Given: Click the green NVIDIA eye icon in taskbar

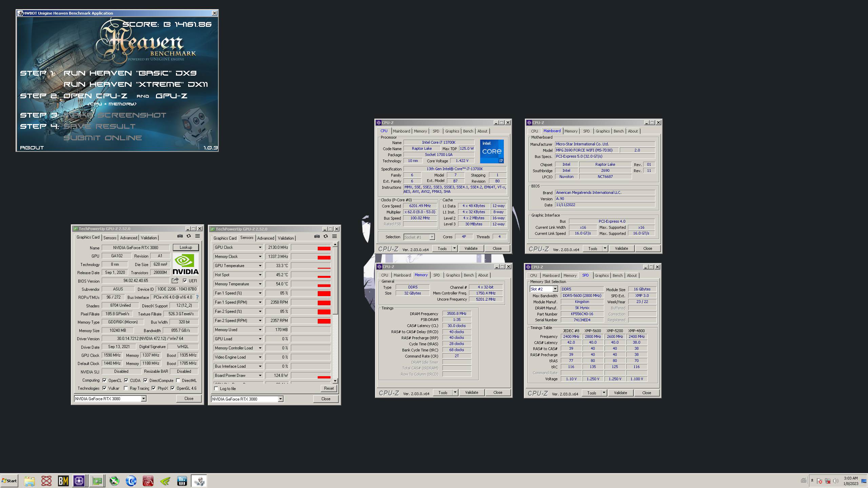Looking at the screenshot, I should pyautogui.click(x=165, y=481).
